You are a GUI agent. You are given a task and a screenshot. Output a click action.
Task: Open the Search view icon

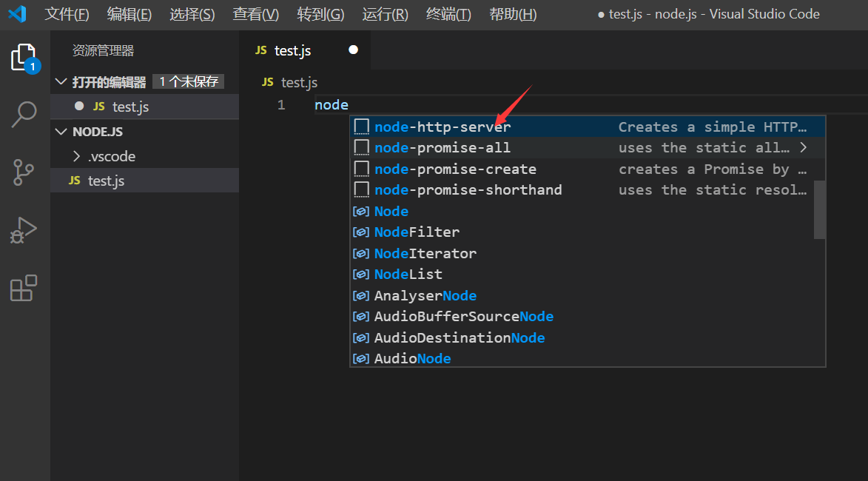click(24, 115)
